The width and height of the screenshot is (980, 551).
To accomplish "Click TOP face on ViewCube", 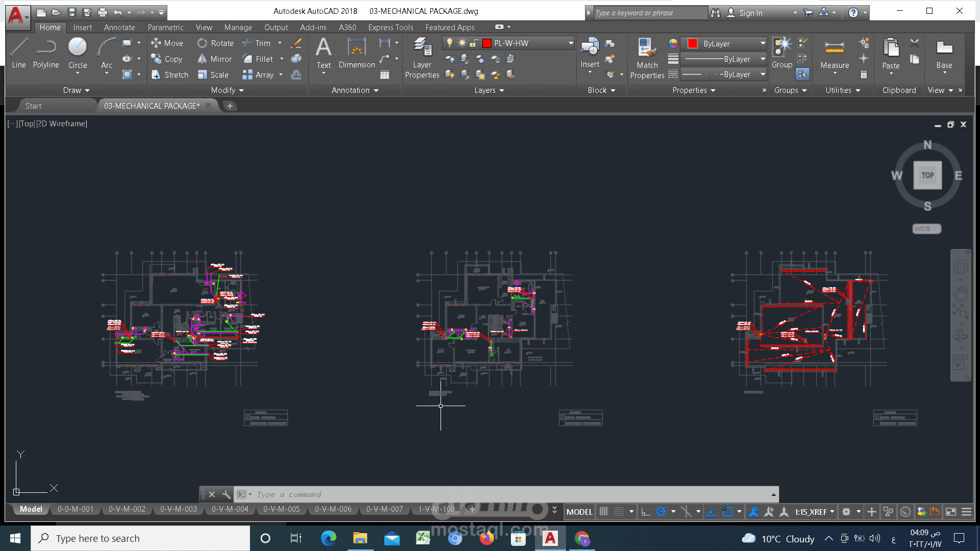I will 927,175.
